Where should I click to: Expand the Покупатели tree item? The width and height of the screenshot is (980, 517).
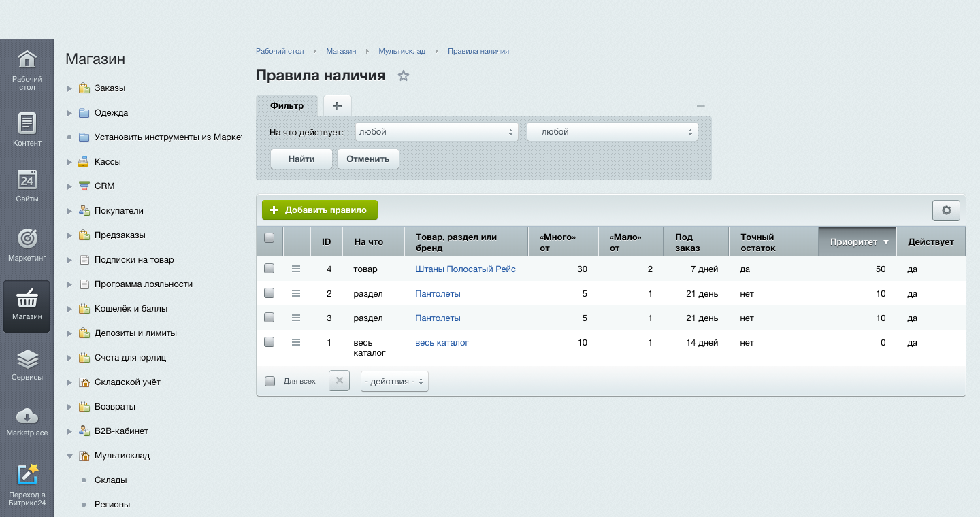[69, 211]
